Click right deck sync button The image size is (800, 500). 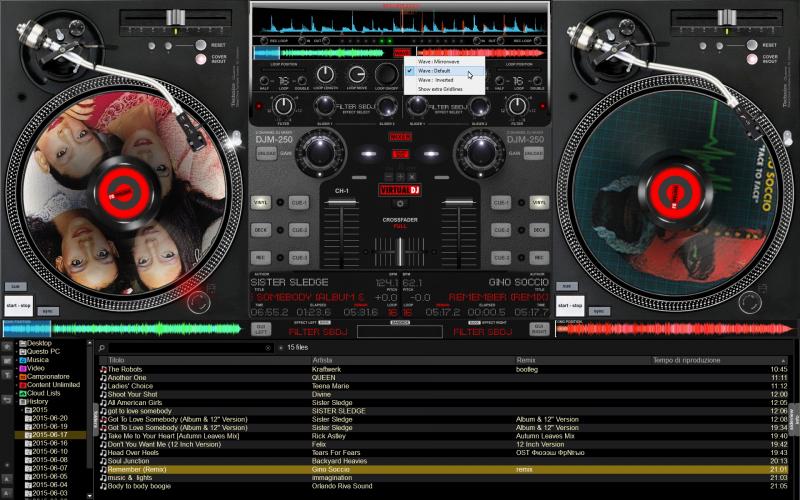pos(599,311)
